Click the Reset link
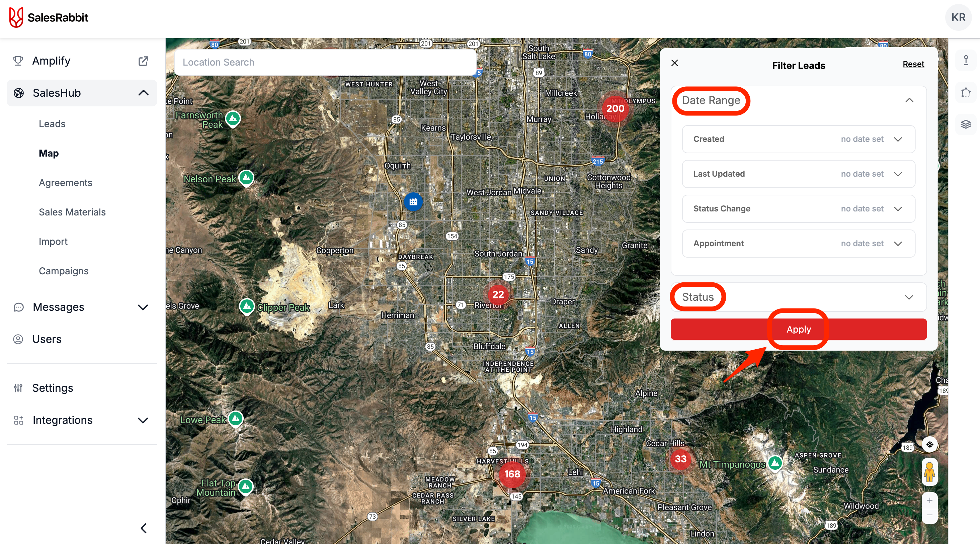This screenshot has width=980, height=544. [x=913, y=64]
